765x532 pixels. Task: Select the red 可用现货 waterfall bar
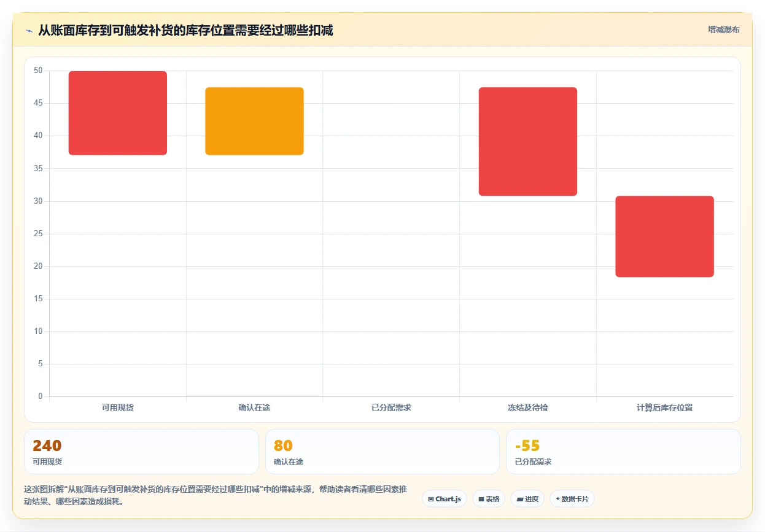tap(118, 113)
